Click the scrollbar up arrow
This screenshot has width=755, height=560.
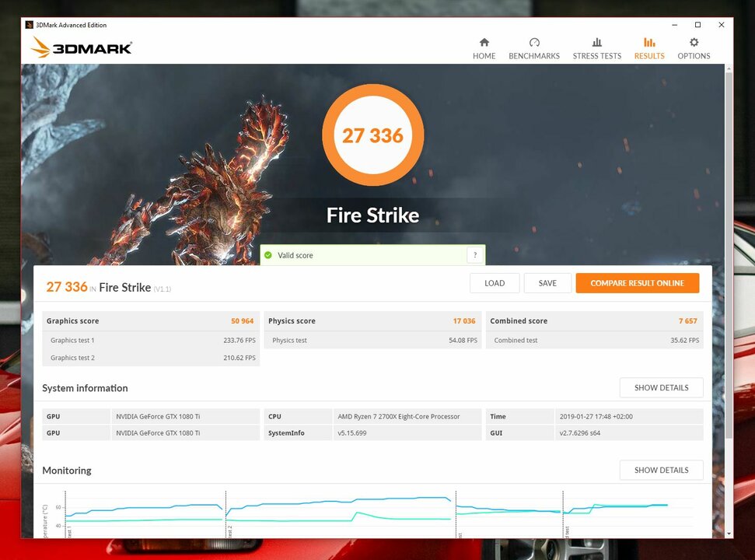click(729, 69)
